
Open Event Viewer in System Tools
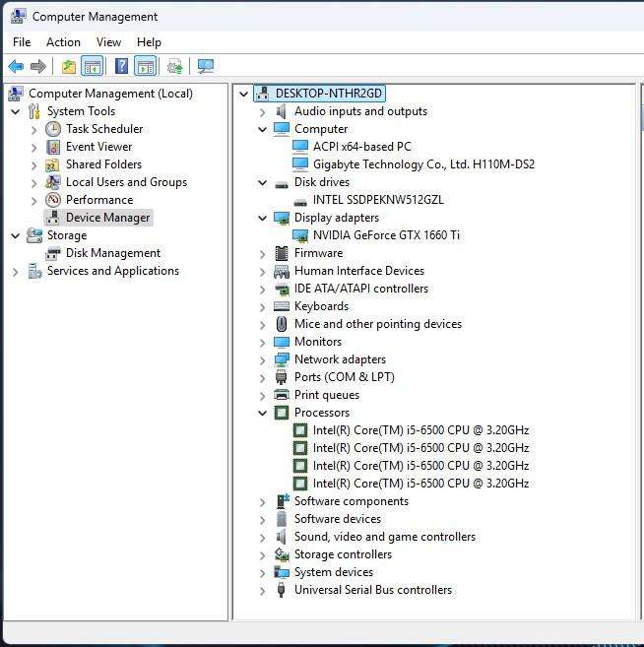click(x=98, y=147)
